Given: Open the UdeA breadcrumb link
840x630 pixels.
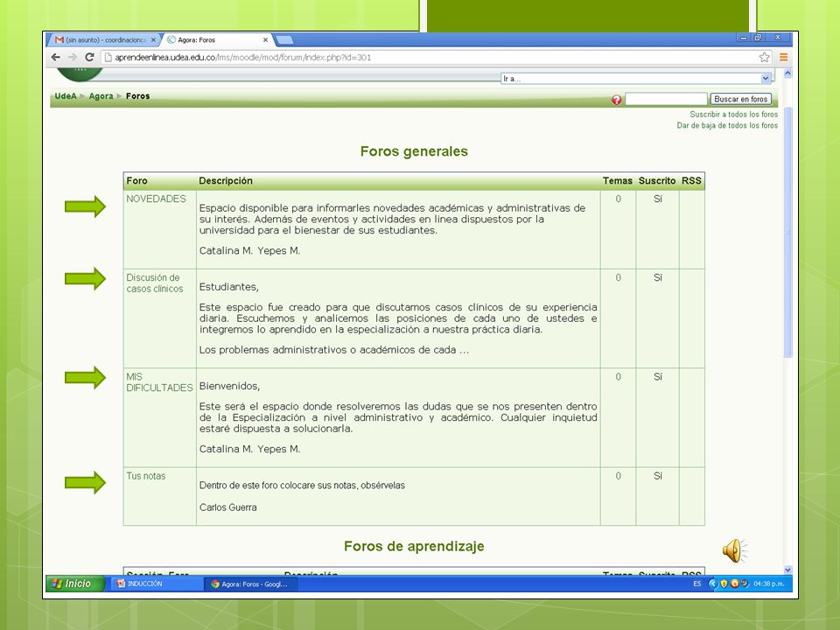Looking at the screenshot, I should 66,96.
